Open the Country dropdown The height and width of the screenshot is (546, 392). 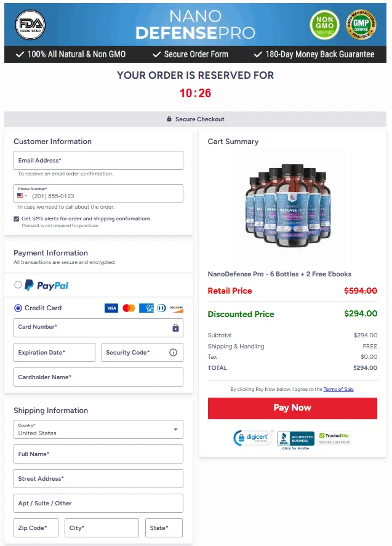pos(175,429)
